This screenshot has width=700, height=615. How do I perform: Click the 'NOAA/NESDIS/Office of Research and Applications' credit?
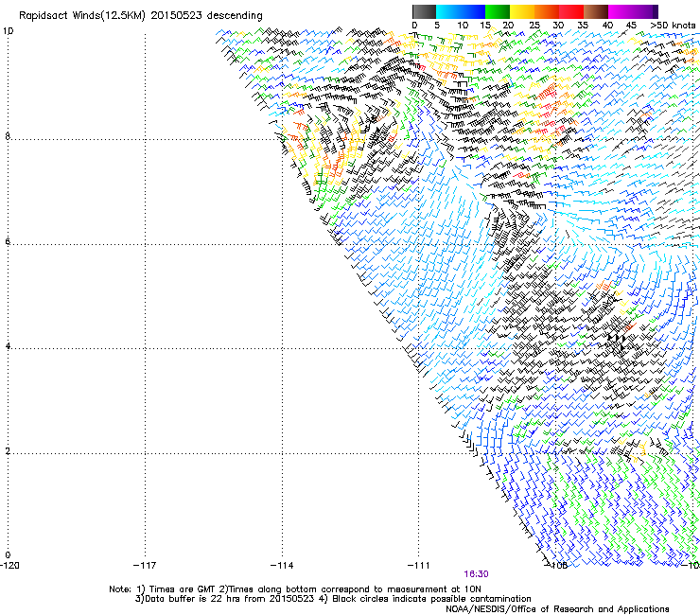coord(557,609)
